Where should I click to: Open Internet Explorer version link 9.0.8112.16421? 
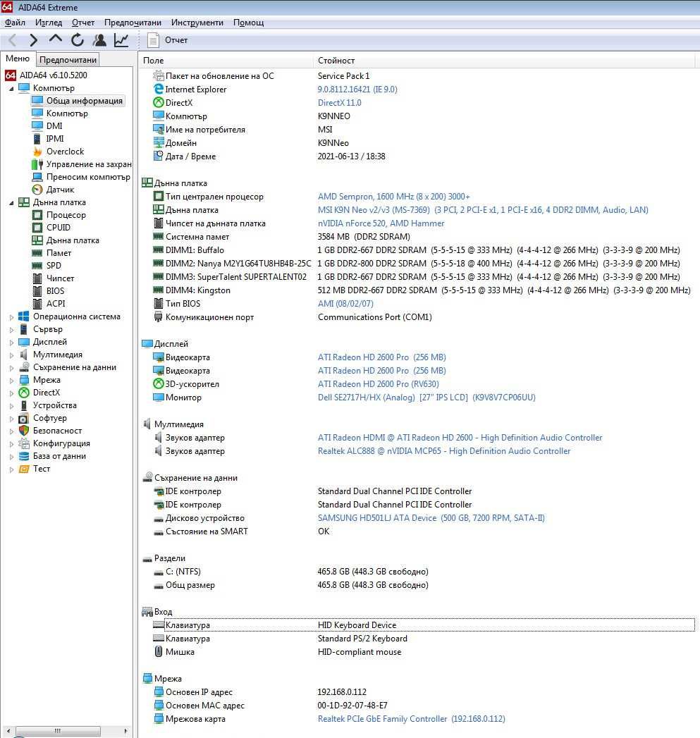(x=357, y=90)
